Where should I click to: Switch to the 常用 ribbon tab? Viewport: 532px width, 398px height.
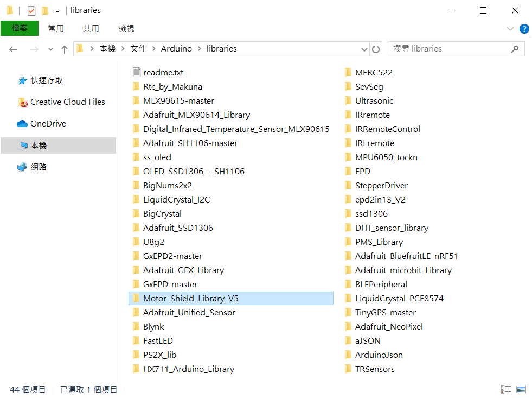[x=56, y=29]
